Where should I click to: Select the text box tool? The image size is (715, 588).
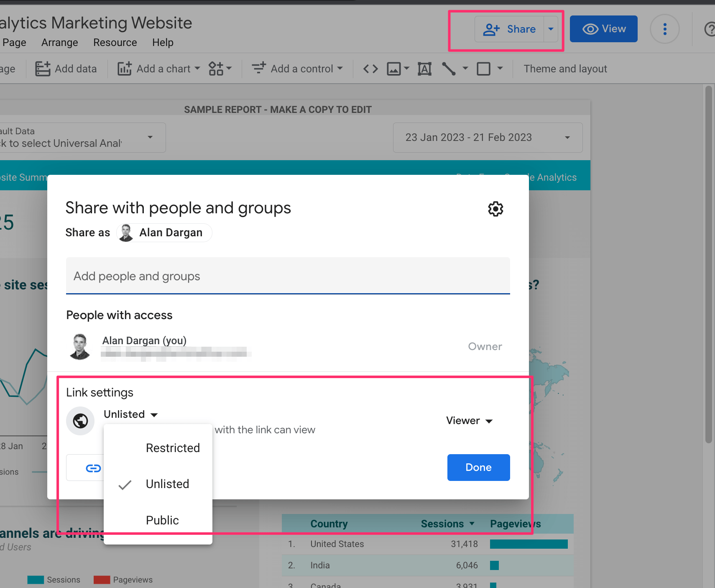pyautogui.click(x=424, y=69)
